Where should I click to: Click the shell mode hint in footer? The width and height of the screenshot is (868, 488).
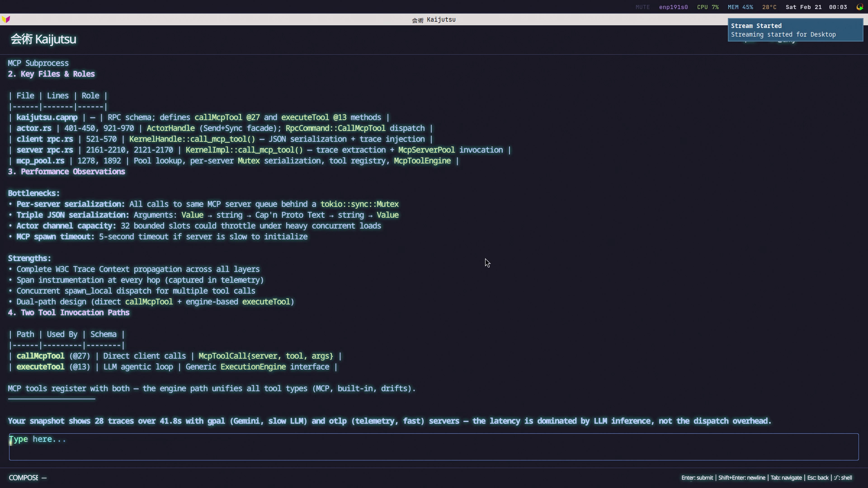[x=843, y=478]
